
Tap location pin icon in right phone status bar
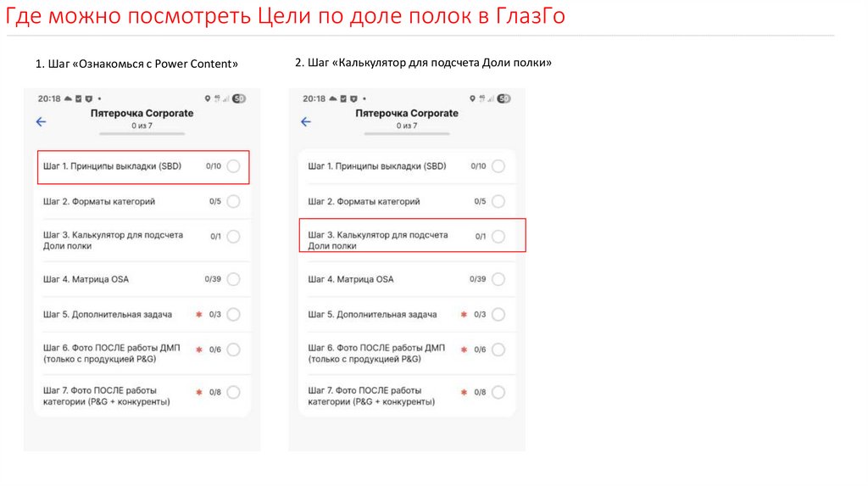[472, 98]
